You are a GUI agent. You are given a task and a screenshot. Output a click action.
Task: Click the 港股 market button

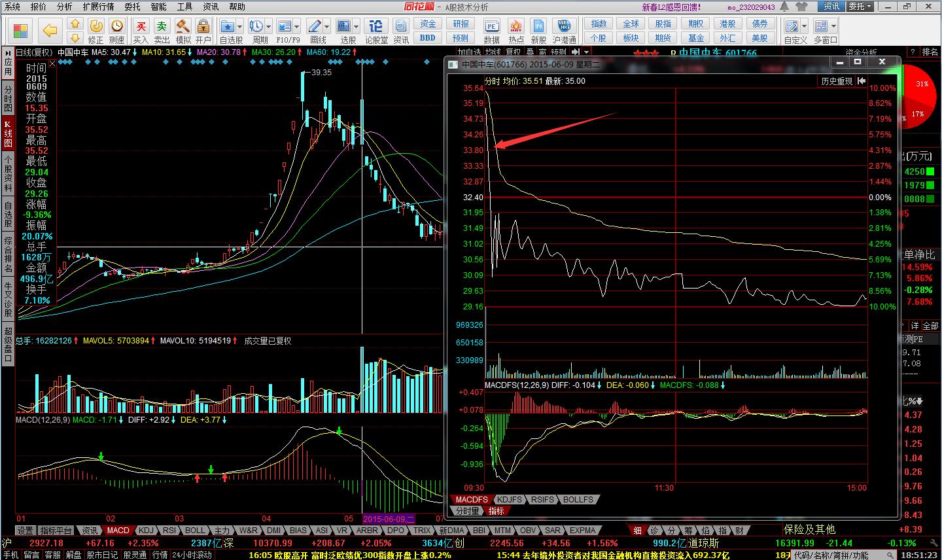pyautogui.click(x=727, y=24)
